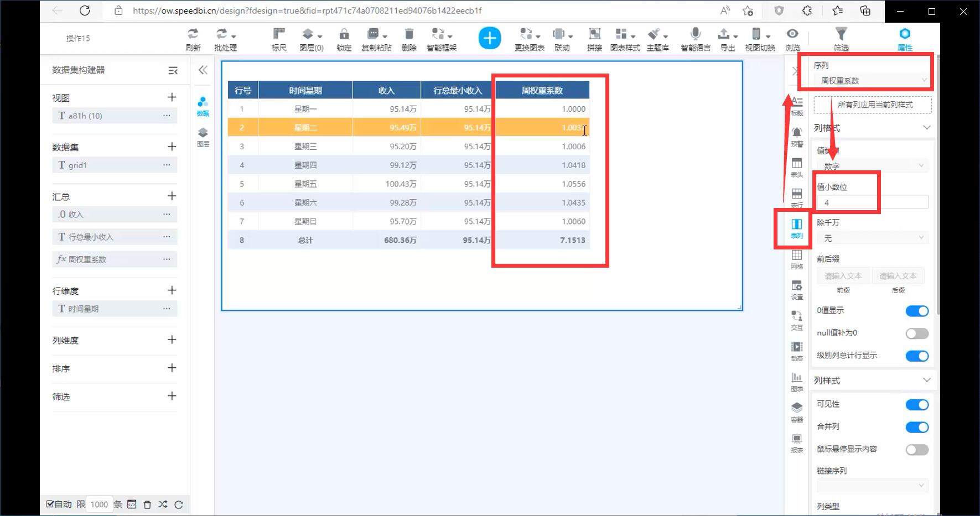
Task: Collapse the 列样式 section chevron
Action: pyautogui.click(x=926, y=380)
